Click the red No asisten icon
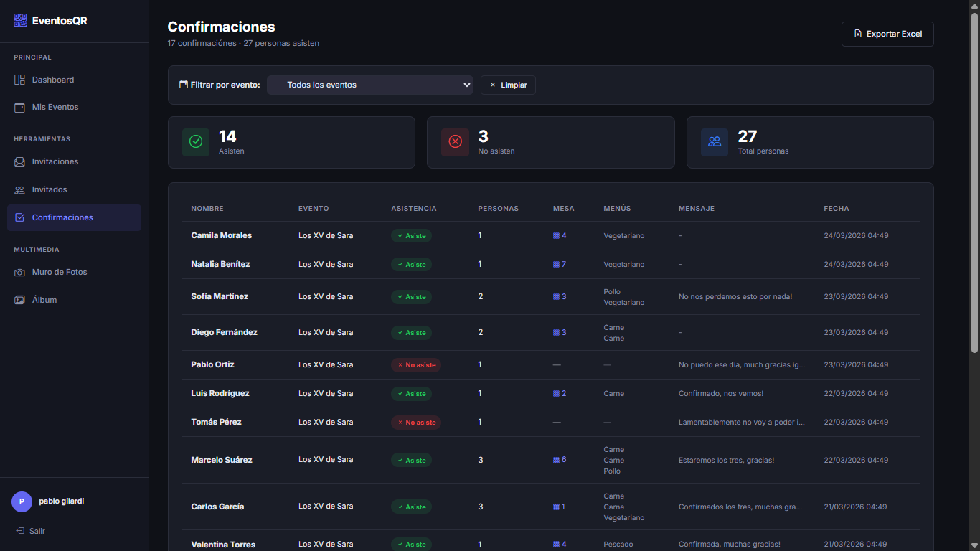Viewport: 980px width, 551px height. tap(455, 142)
